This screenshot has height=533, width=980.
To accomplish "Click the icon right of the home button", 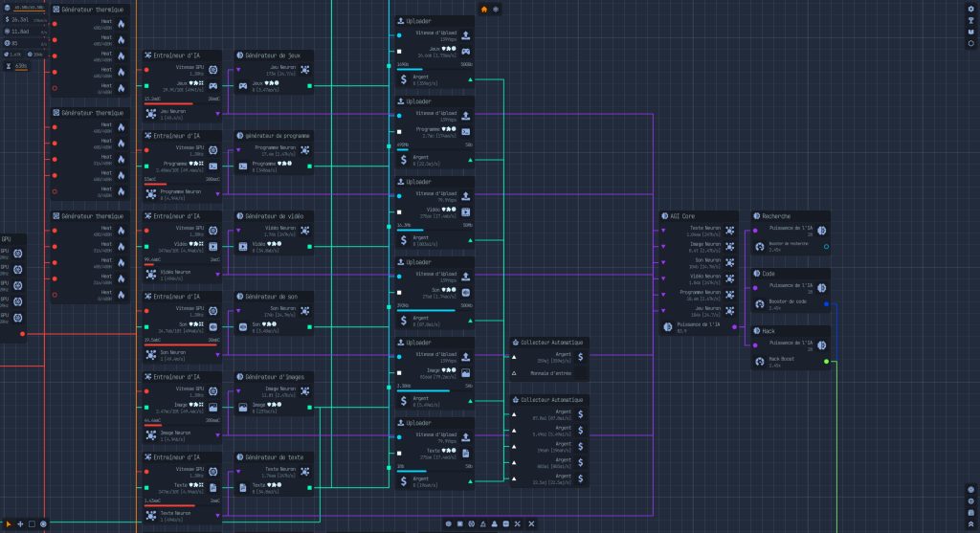I will [496, 10].
